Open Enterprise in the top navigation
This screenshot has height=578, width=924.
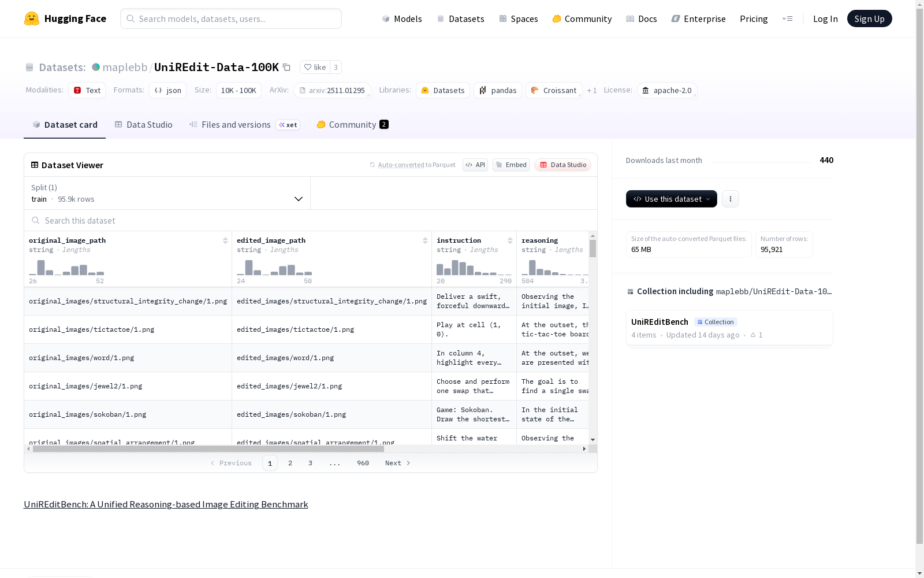pyautogui.click(x=699, y=18)
